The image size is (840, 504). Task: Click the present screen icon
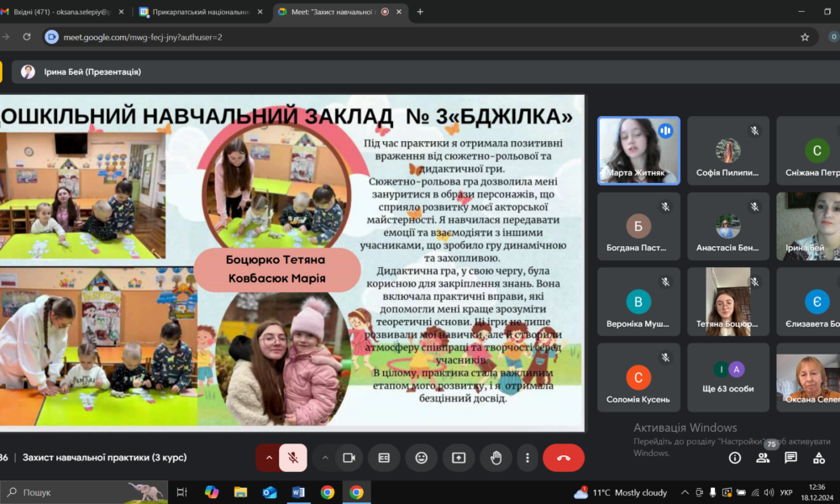[459, 458]
